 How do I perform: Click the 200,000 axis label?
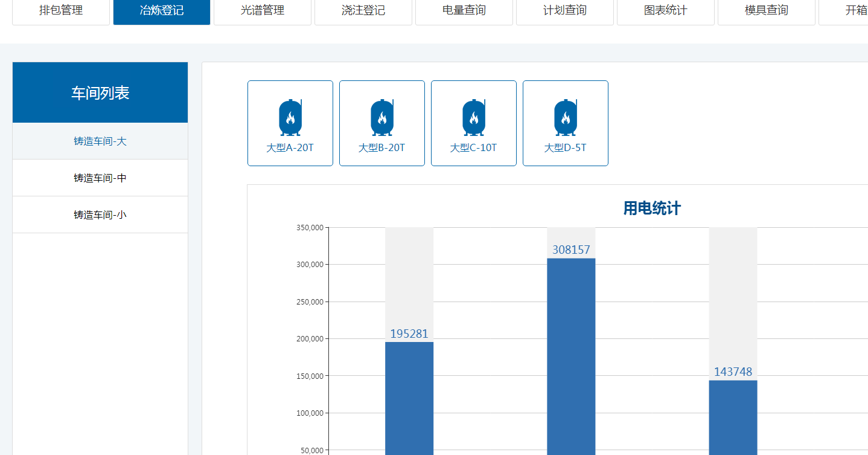point(310,339)
